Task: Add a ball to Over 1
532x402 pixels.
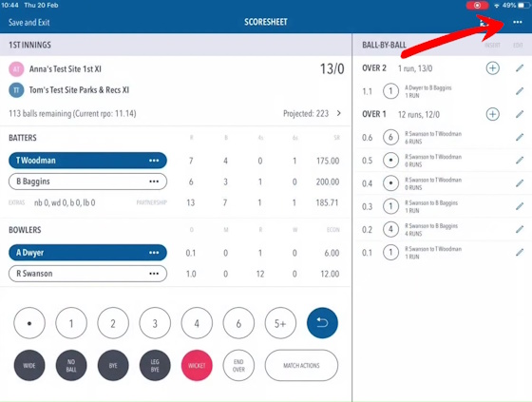Action: click(493, 114)
